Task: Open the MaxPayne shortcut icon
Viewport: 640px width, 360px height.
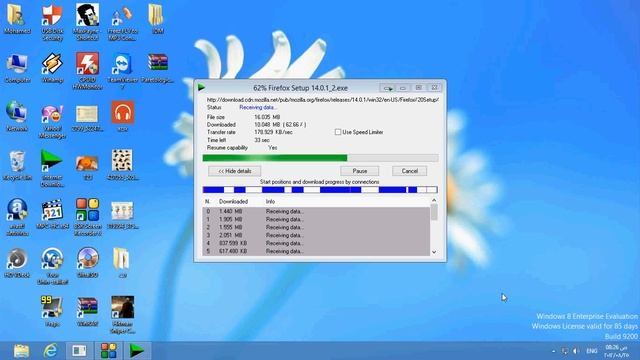Action: (87, 22)
